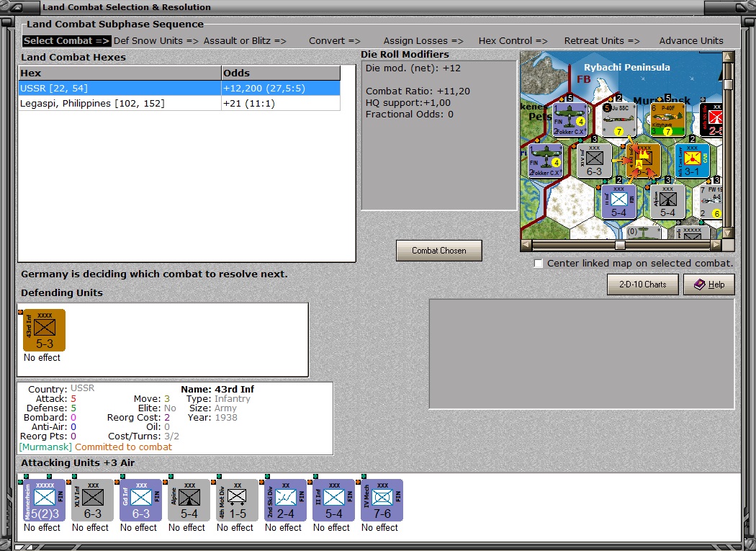Click the empty grey info panel
756x551 pixels.
[x=582, y=354]
